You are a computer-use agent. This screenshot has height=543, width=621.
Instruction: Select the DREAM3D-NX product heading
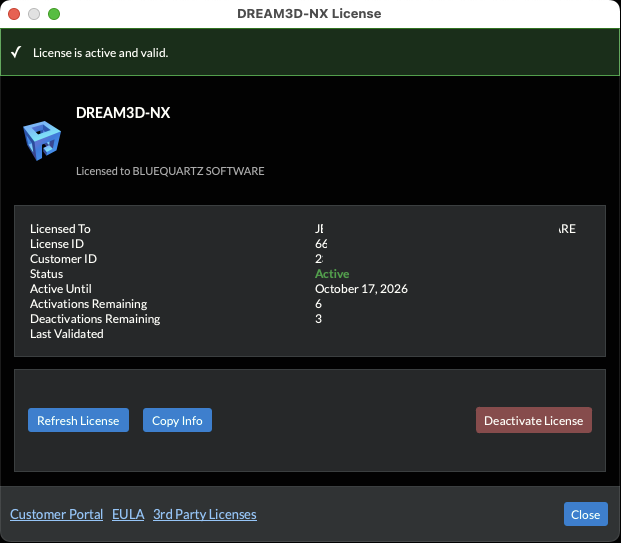123,113
